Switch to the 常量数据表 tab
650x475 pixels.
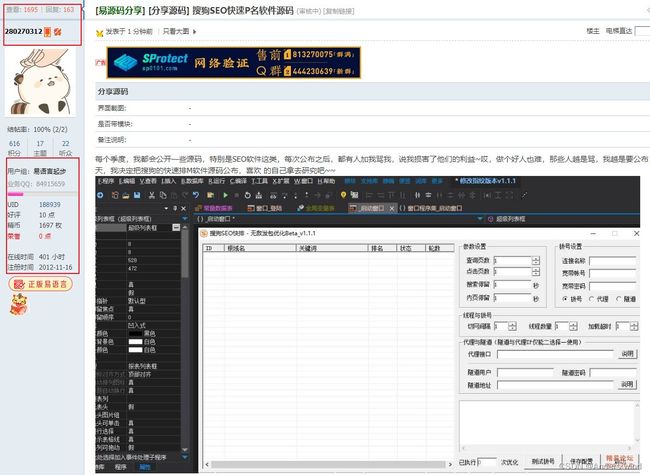214,208
